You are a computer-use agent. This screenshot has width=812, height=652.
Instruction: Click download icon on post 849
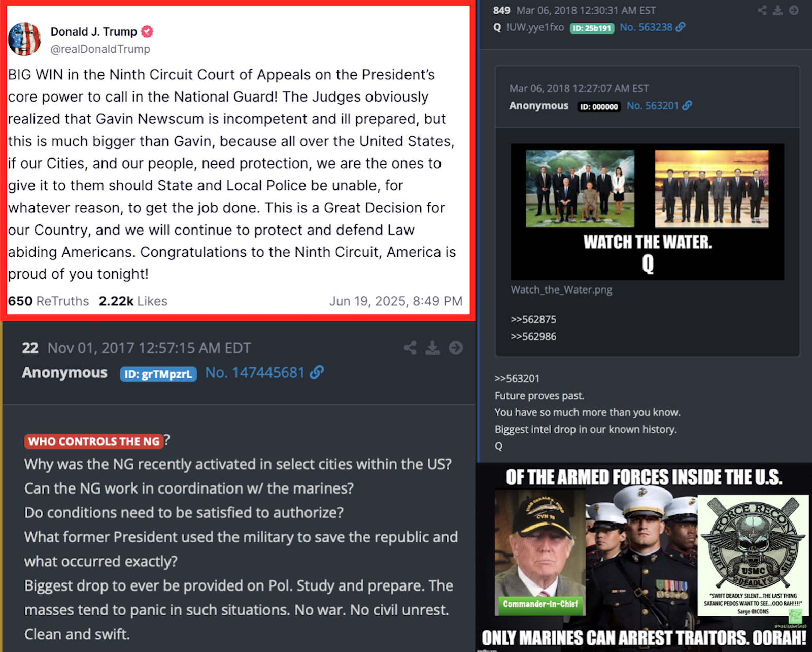tap(777, 10)
